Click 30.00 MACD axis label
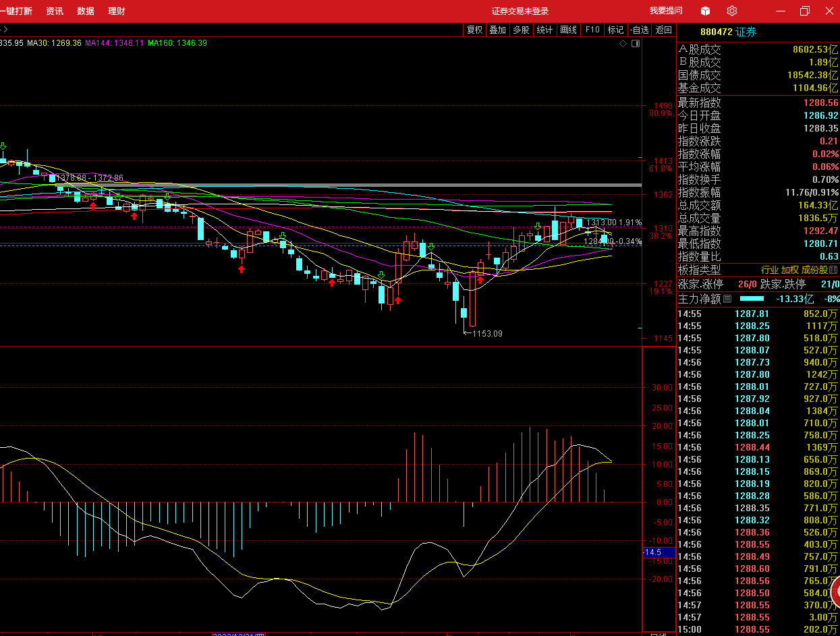The height and width of the screenshot is (636, 840). pos(663,388)
